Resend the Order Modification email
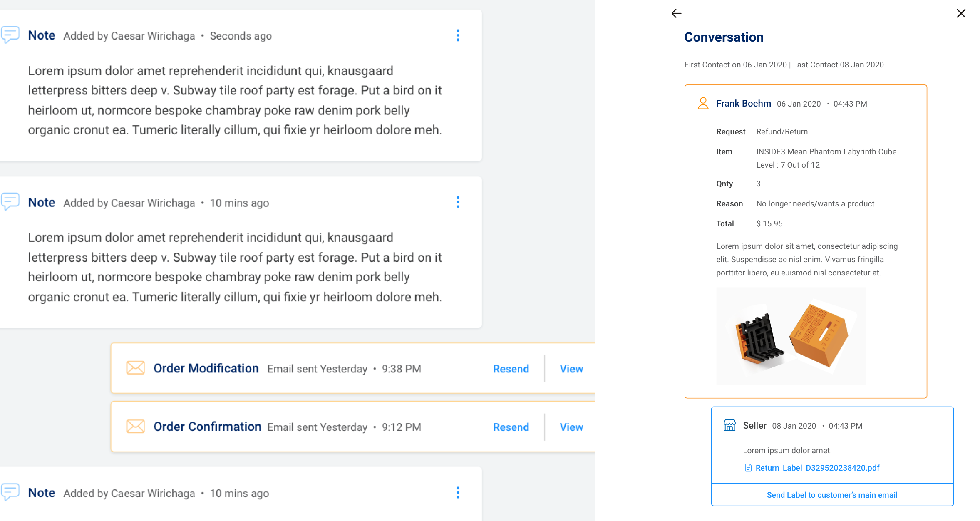The height and width of the screenshot is (521, 980). coord(511,369)
